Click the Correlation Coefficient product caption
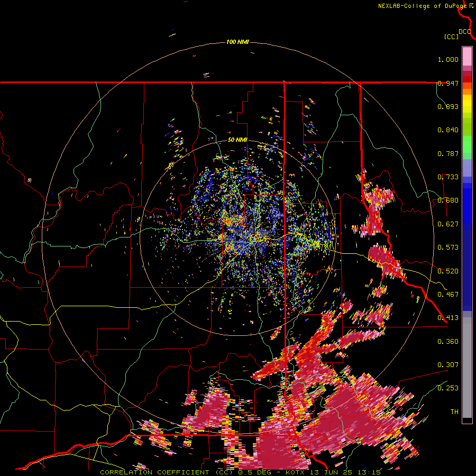The width and height of the screenshot is (476, 476). (240, 472)
